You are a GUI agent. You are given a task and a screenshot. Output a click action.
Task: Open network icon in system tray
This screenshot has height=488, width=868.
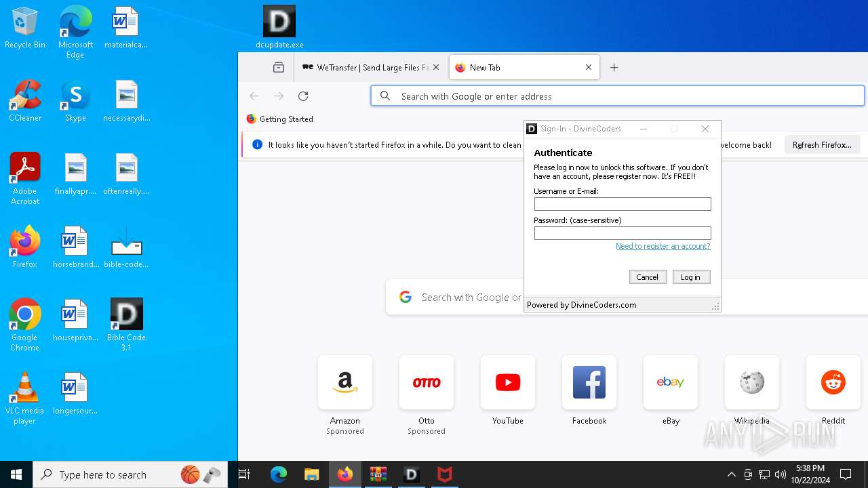pyautogui.click(x=764, y=474)
